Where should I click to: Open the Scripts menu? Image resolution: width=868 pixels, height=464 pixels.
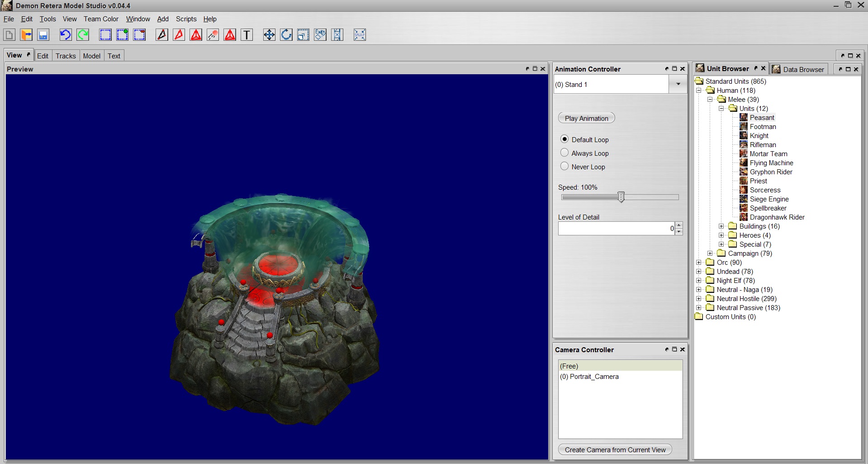186,19
